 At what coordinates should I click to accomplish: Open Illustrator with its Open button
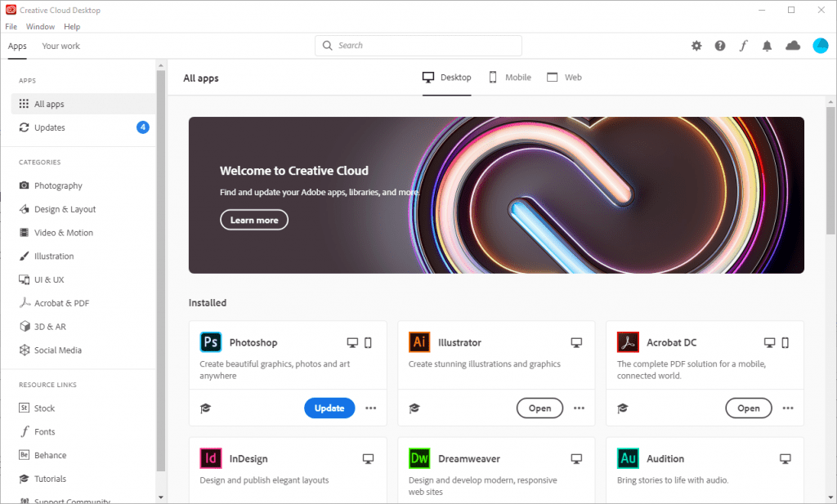(539, 408)
